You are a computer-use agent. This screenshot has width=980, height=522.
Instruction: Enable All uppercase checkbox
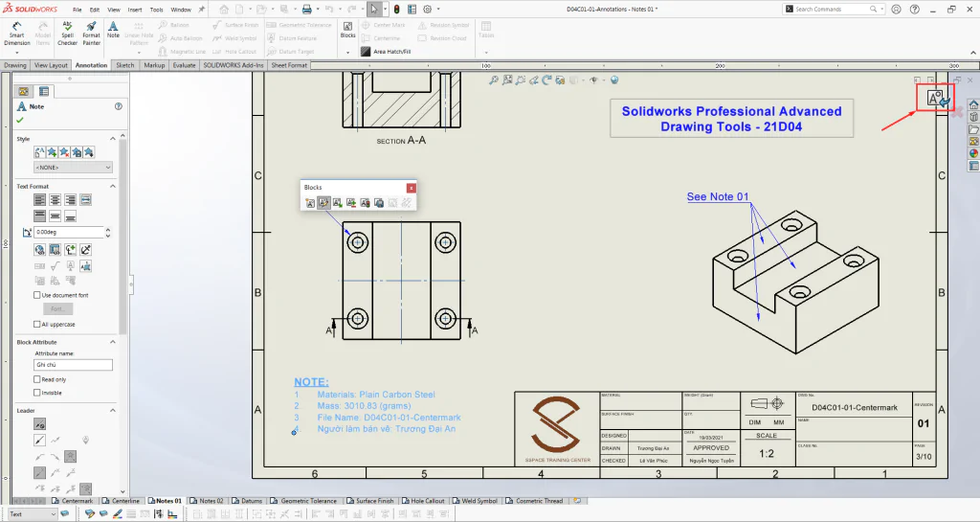point(37,325)
